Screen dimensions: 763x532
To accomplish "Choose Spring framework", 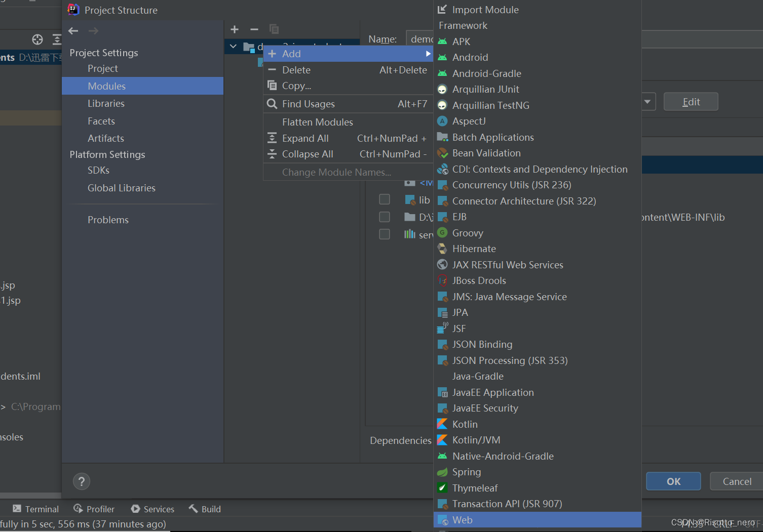I will pyautogui.click(x=538, y=472).
